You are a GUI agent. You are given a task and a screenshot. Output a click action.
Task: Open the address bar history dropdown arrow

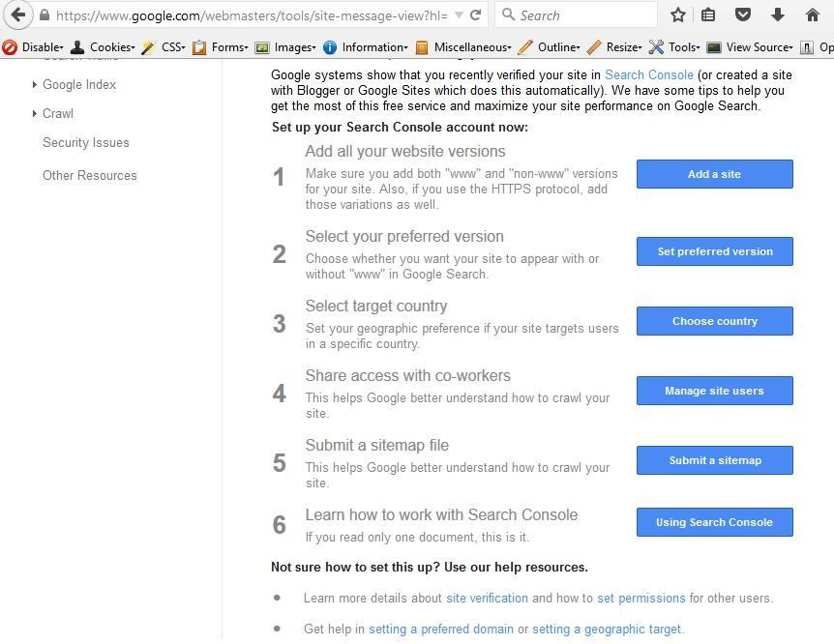click(459, 15)
